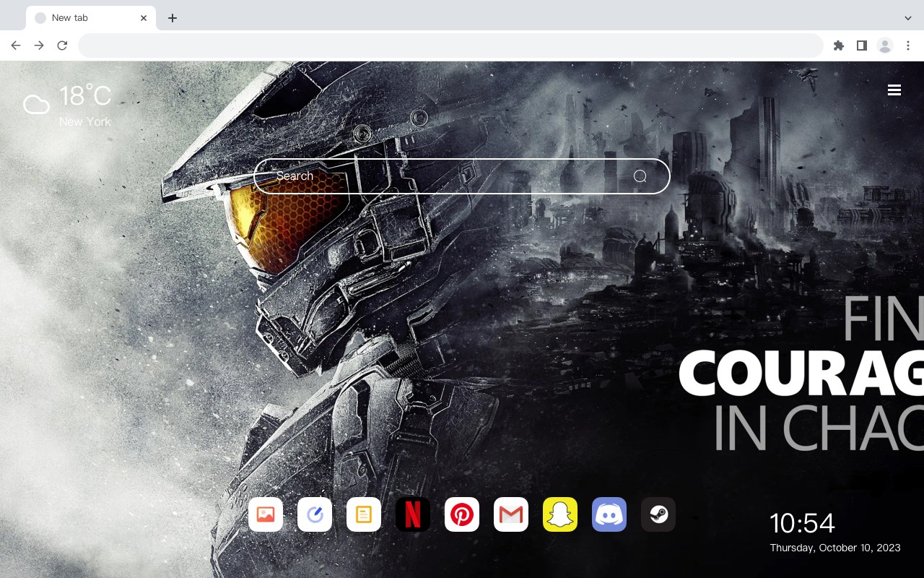Open the Steam shortcut
Viewport: 924px width, 578px height.
[x=658, y=514]
